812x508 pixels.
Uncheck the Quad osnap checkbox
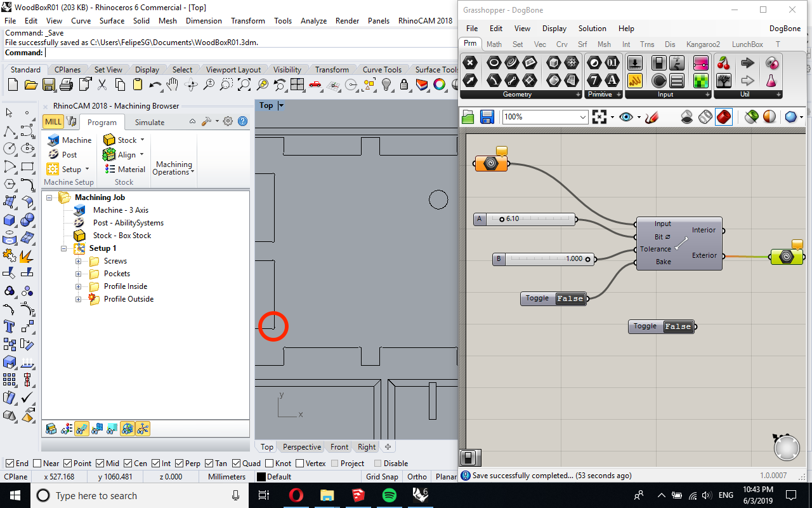[x=237, y=464]
